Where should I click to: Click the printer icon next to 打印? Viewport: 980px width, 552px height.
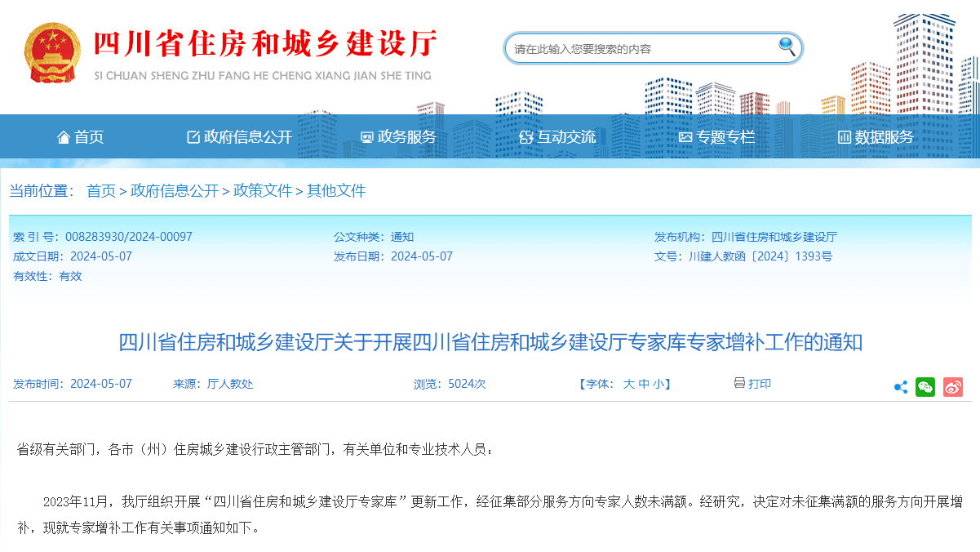(x=738, y=385)
